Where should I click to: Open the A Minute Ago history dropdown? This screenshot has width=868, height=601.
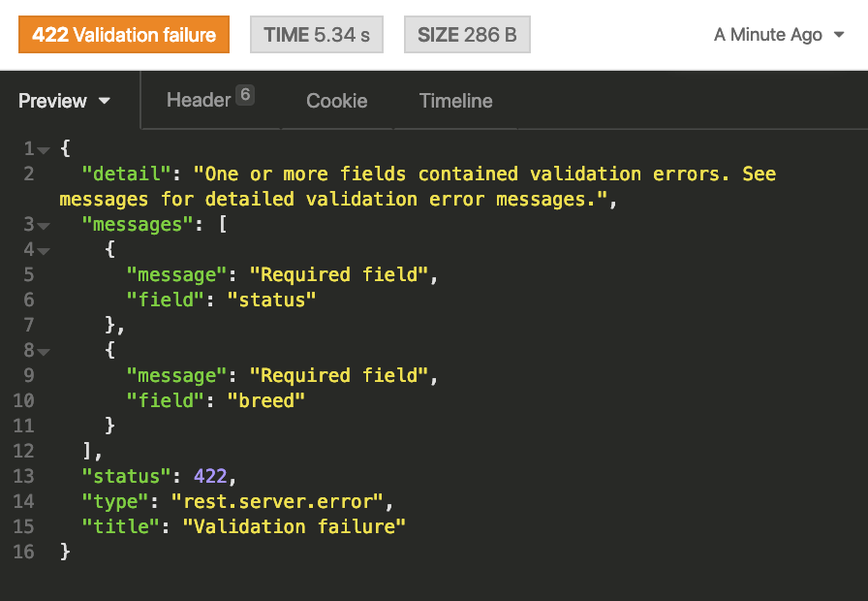coord(779,35)
